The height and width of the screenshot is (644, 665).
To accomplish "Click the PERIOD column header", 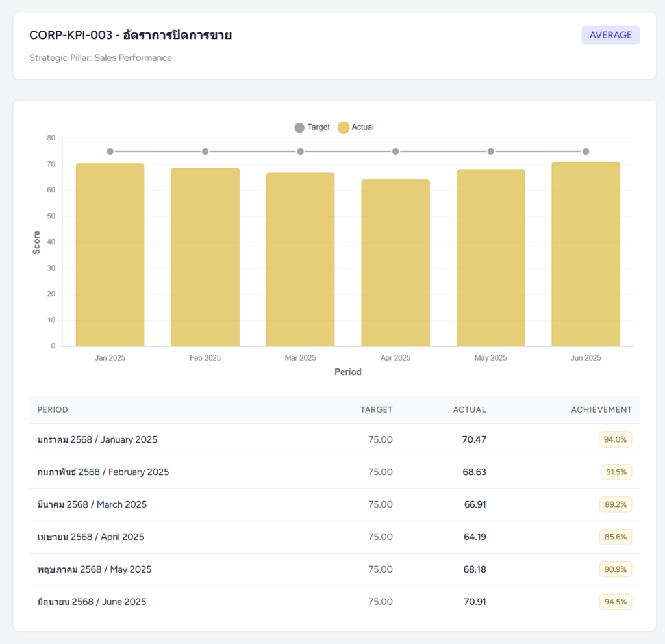I will (53, 410).
